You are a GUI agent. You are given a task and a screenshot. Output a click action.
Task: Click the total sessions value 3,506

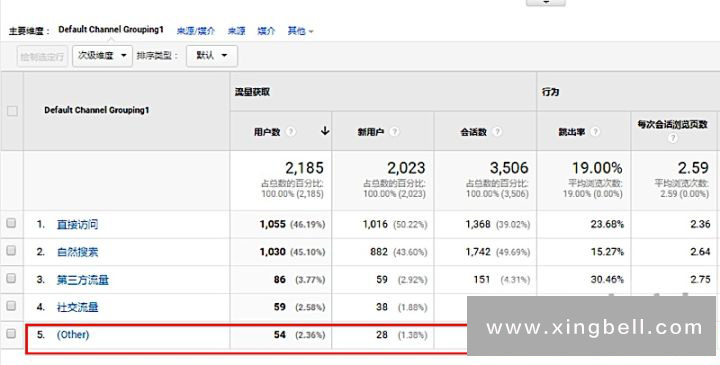tap(509, 168)
